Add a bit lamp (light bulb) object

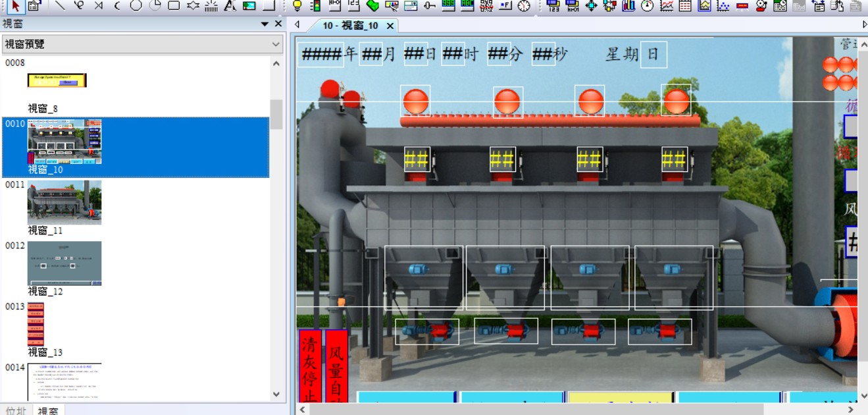(x=297, y=6)
